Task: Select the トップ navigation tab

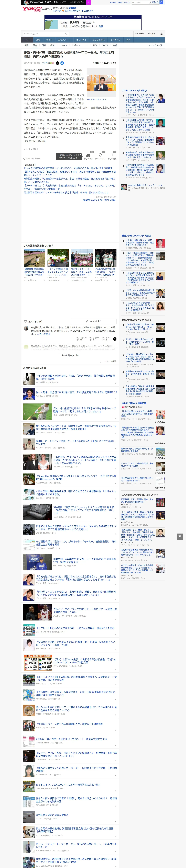Action: pyautogui.click(x=28, y=40)
